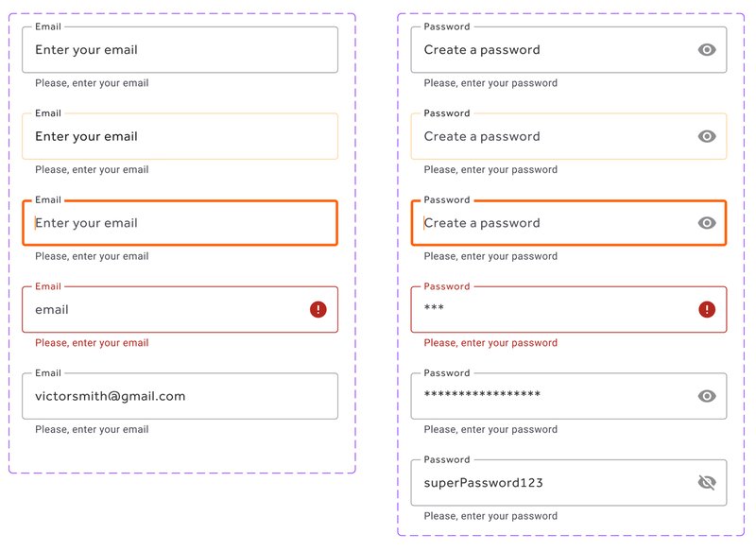Toggle visibility eye in yellow-bordered password field

[x=706, y=136]
